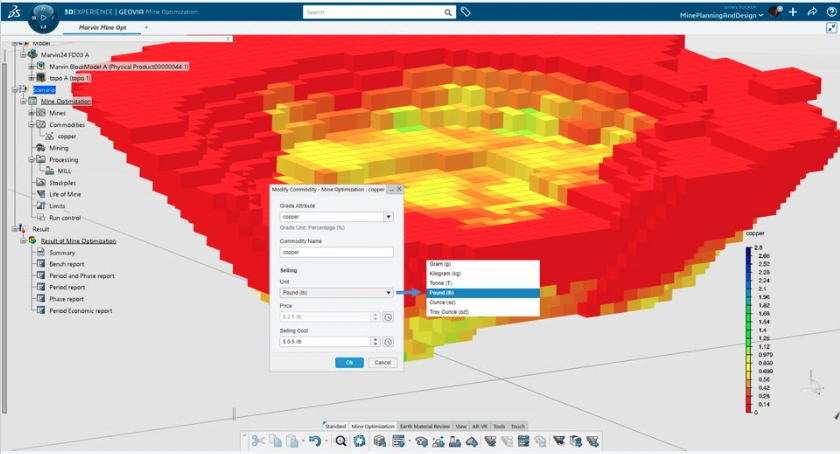Click the Paste icon in bottom toolbar
The width and height of the screenshot is (840, 454).
coord(292,441)
